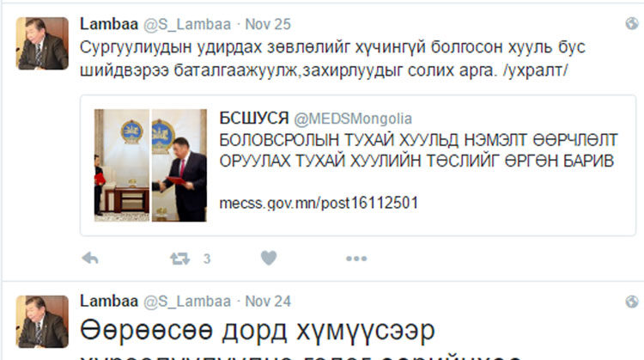644x360 pixels.
Task: View the left quoted tweet photo
Action: pyautogui.click(x=122, y=165)
